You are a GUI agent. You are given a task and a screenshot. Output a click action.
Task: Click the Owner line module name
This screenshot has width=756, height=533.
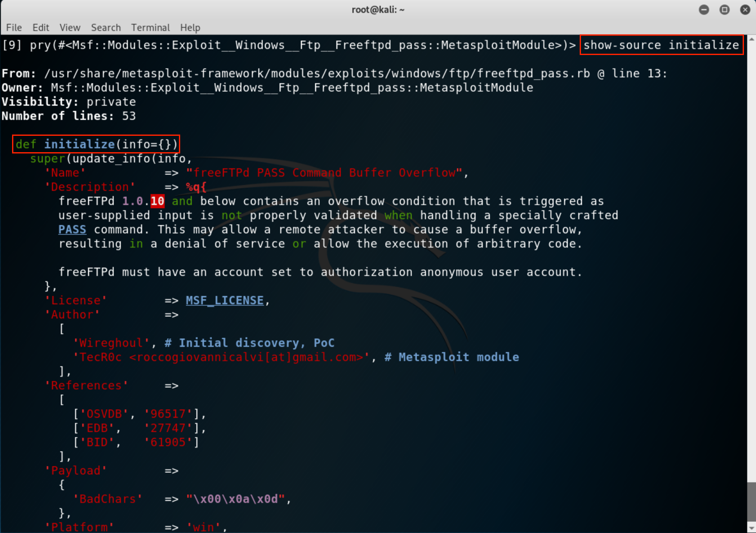point(292,87)
